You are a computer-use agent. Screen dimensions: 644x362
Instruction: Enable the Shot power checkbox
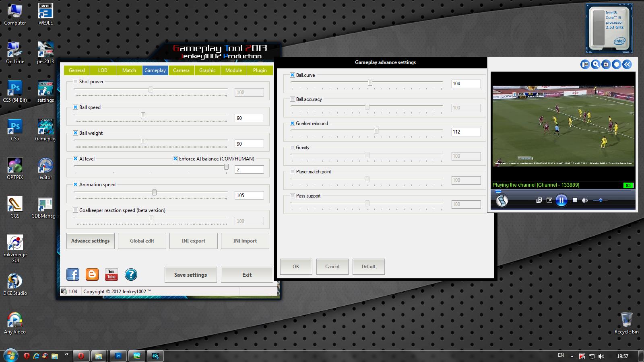75,82
